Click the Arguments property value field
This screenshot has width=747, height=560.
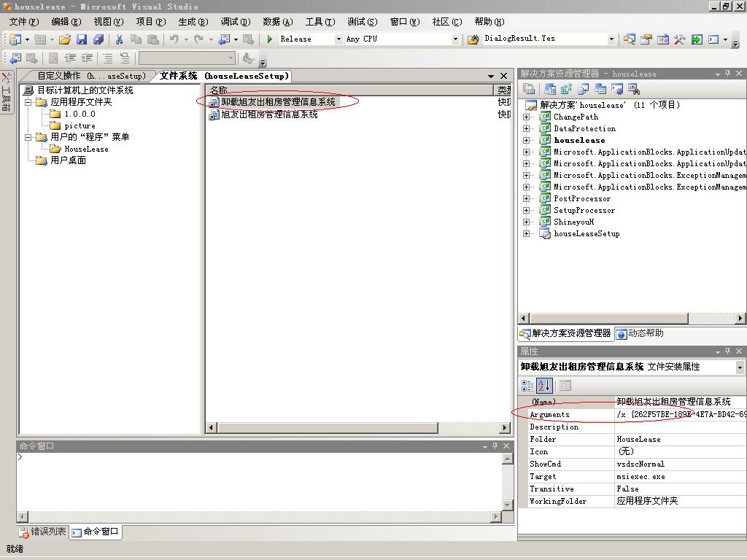point(681,414)
